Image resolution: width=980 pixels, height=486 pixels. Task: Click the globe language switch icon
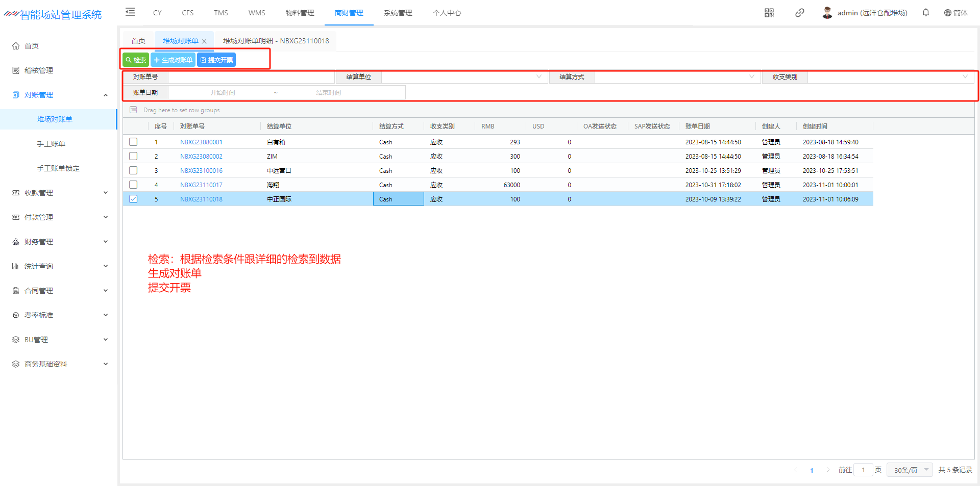pyautogui.click(x=947, y=13)
